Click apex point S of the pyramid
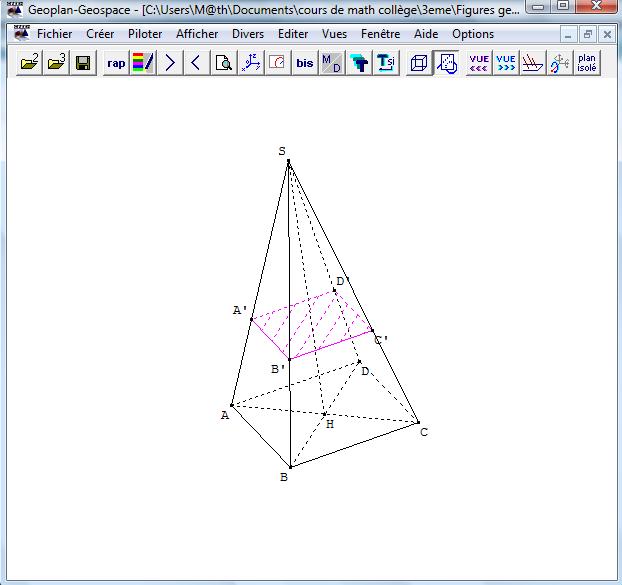Viewport: 622px width, 585px height. 288,161
